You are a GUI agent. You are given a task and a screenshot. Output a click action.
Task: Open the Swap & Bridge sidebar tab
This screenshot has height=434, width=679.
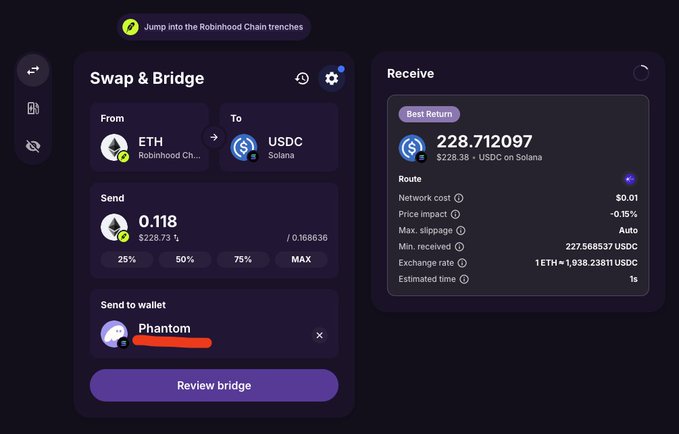click(x=33, y=70)
